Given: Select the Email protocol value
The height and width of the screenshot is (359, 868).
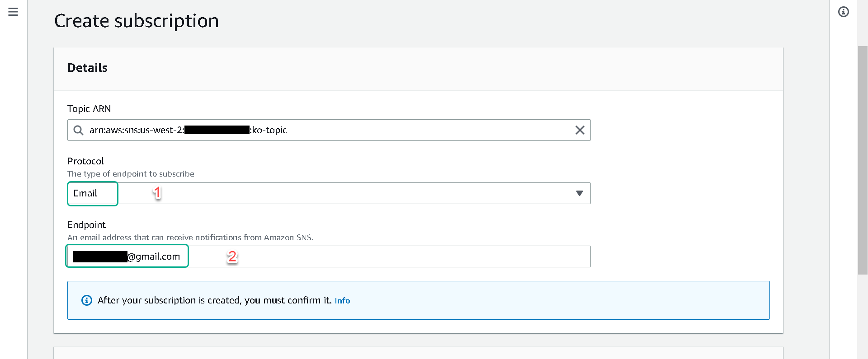Looking at the screenshot, I should (x=85, y=193).
